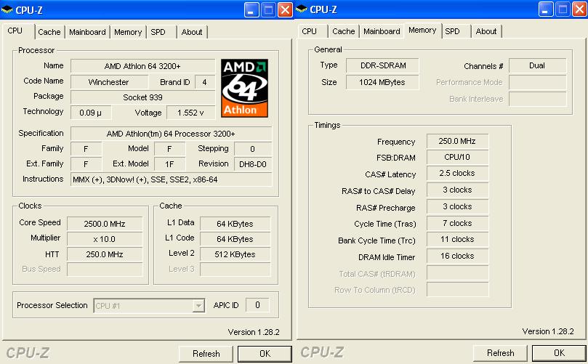Click the Specification field AMD Athlon(tm) 64 Processor 3200+
588x364 pixels.
click(171, 134)
